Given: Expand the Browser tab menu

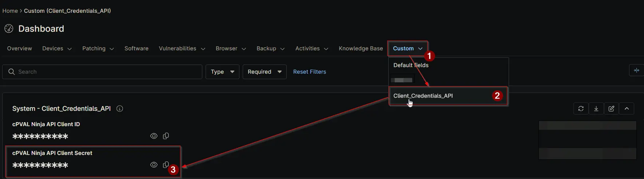Looking at the screenshot, I should pyautogui.click(x=231, y=48).
